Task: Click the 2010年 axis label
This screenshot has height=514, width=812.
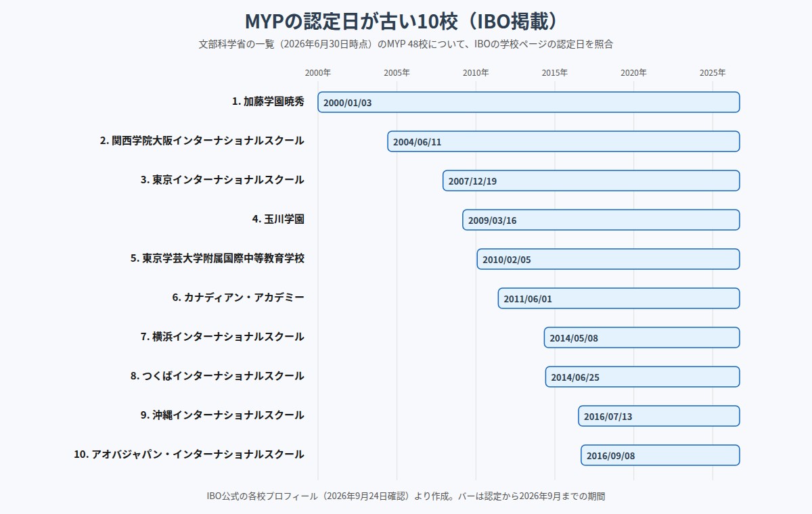Action: click(x=476, y=72)
